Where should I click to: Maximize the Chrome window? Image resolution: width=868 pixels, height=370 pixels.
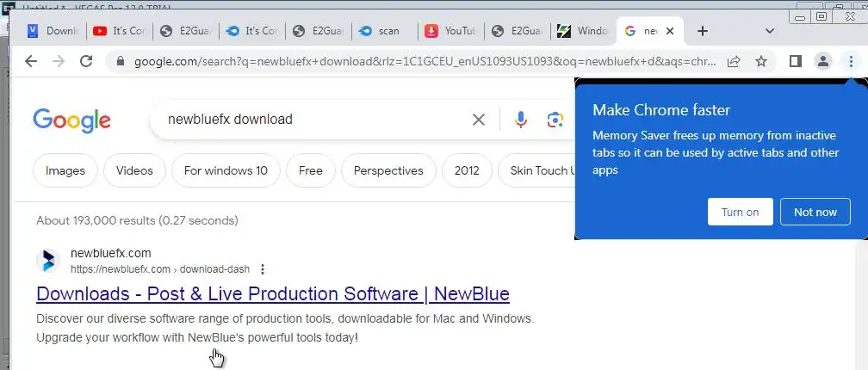coord(822,16)
